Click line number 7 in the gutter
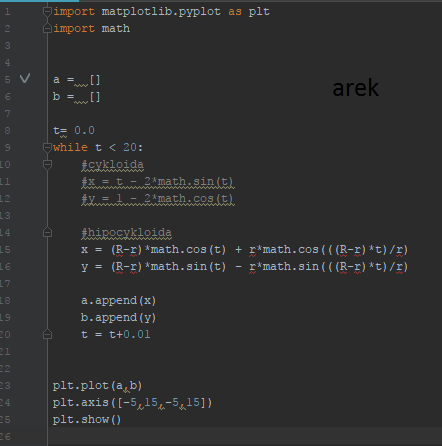The width and height of the screenshot is (442, 446). [x=7, y=114]
